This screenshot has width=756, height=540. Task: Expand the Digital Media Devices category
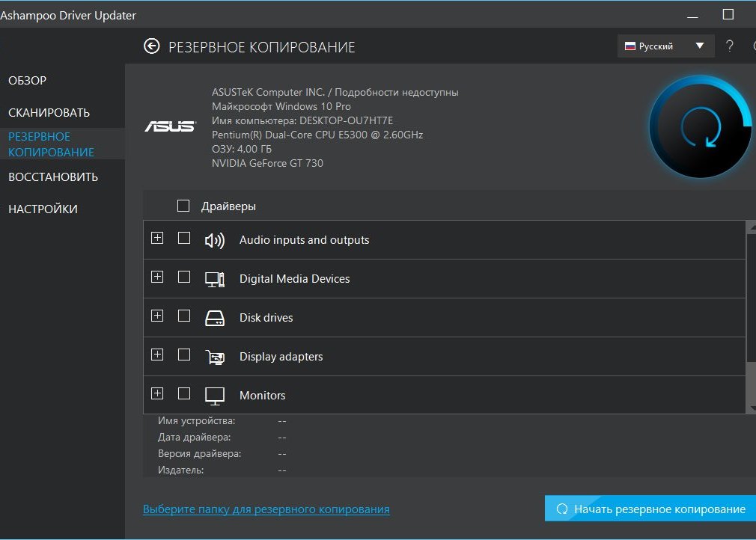pyautogui.click(x=157, y=277)
